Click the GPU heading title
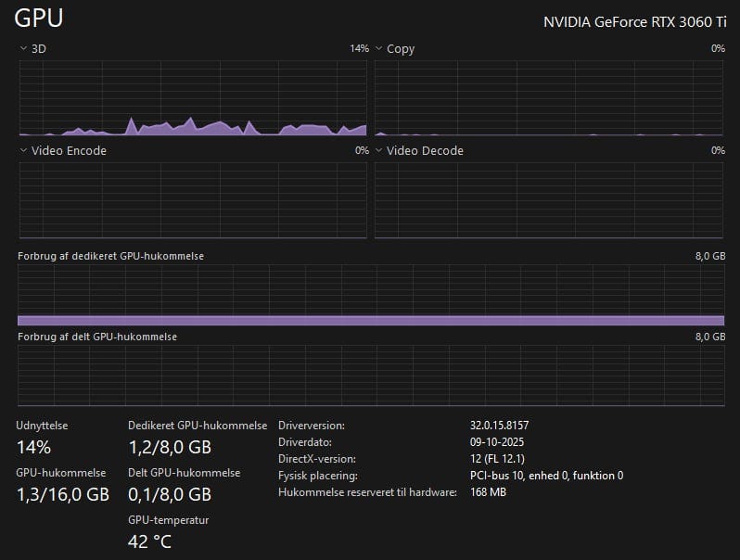This screenshot has height=560, width=740. coord(39,18)
